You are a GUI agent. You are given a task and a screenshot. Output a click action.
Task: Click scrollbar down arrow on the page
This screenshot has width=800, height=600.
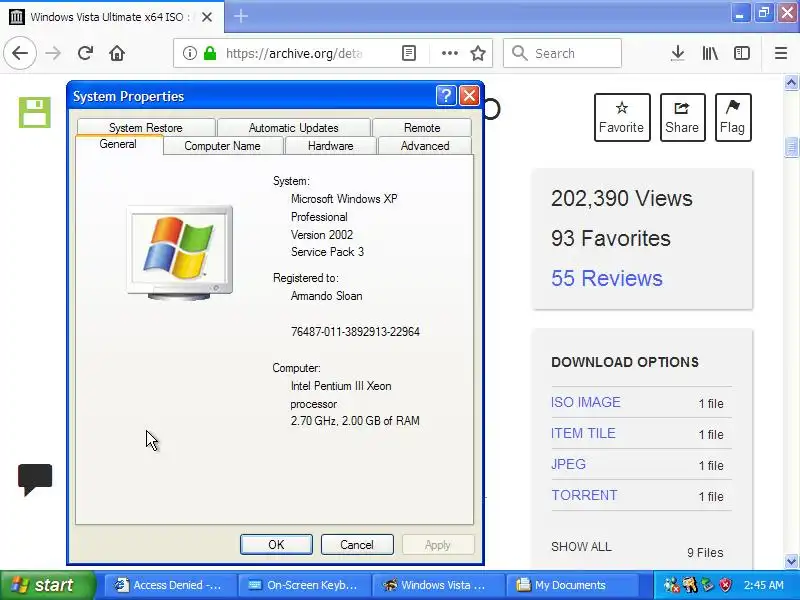pyautogui.click(x=791, y=561)
